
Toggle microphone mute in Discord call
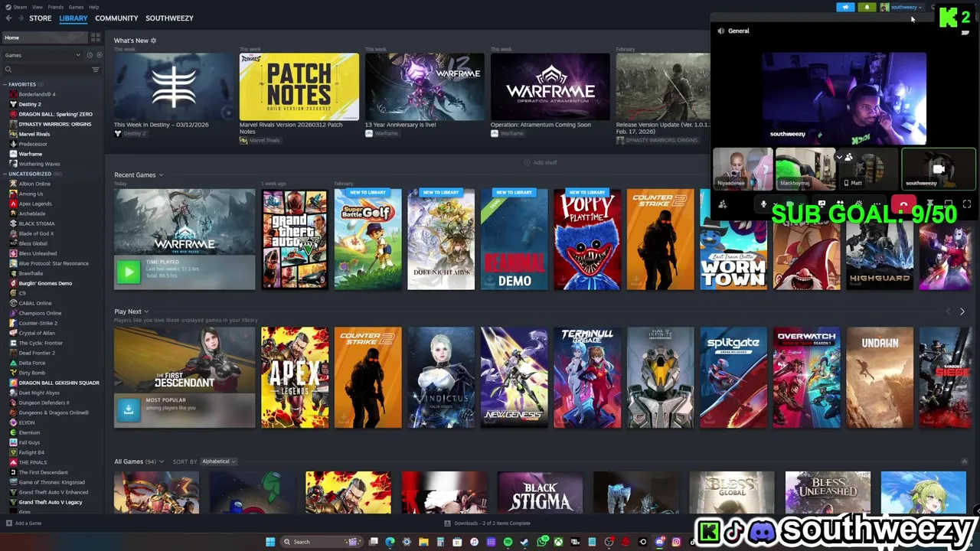pos(763,204)
